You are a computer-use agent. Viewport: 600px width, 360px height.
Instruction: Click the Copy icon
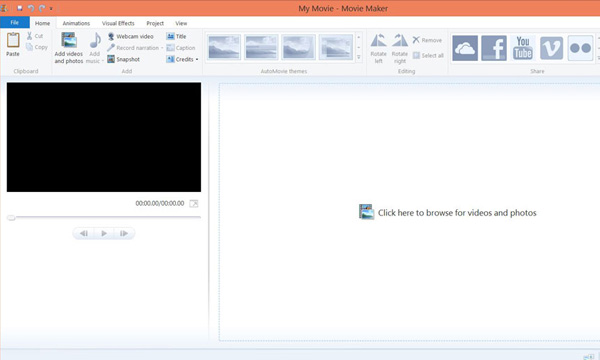29,47
